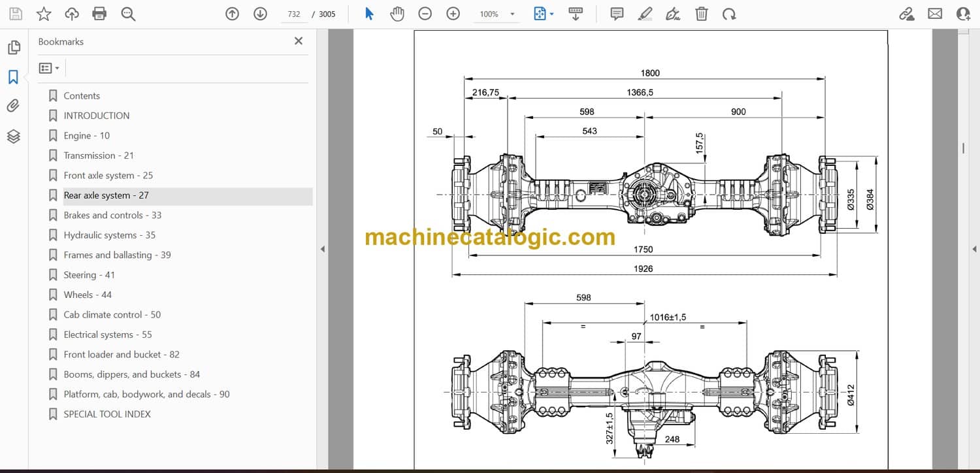This screenshot has width=980, height=473.
Task: Open the bookmark options menu dropdown
Action: click(49, 68)
